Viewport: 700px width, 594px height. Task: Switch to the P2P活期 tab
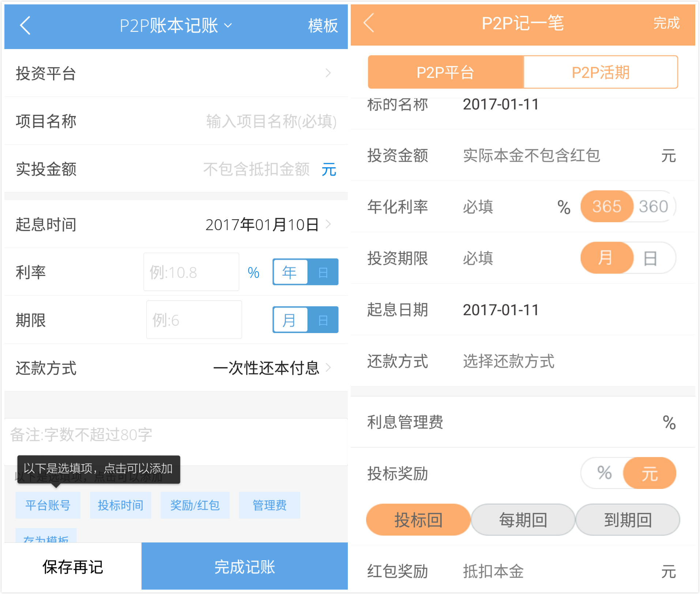tap(600, 72)
